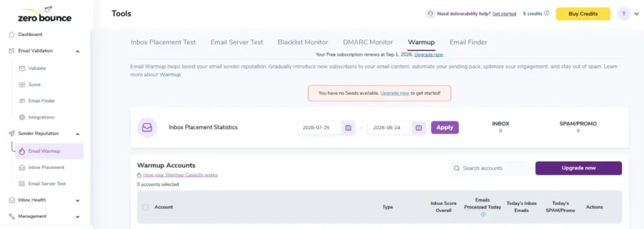Viewport: 644px width, 229px height.
Task: Open Integrations in the sidebar
Action: click(41, 117)
